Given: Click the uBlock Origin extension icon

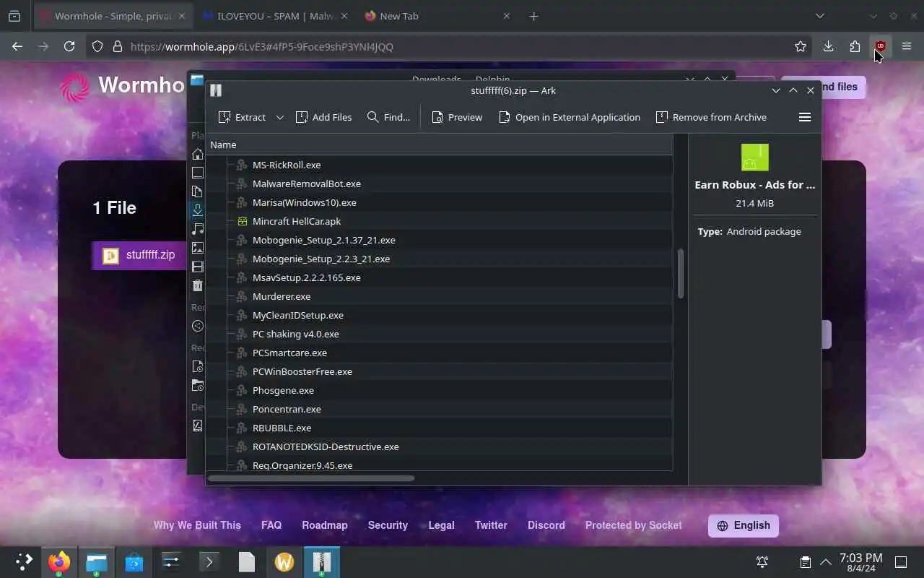Looking at the screenshot, I should tap(880, 46).
